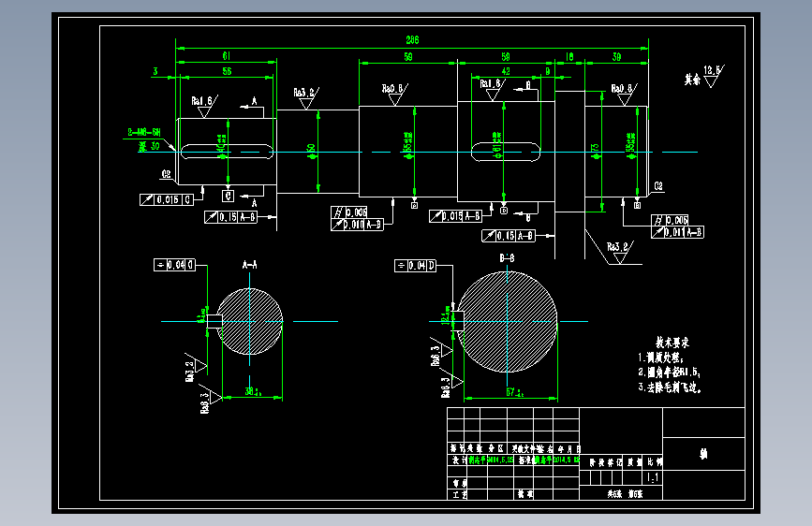
Task: Select the 38 dimension under section A-A
Action: click(x=253, y=392)
